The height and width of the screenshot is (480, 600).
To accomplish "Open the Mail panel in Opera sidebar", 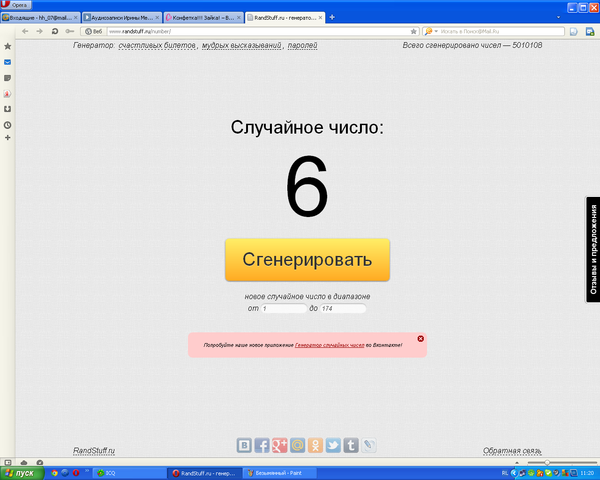I will (8, 62).
